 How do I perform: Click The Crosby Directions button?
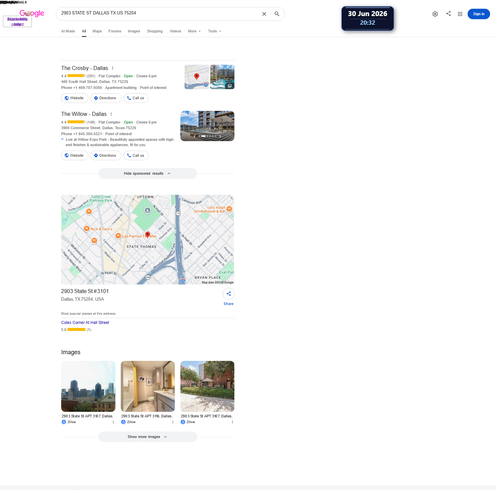[105, 98]
